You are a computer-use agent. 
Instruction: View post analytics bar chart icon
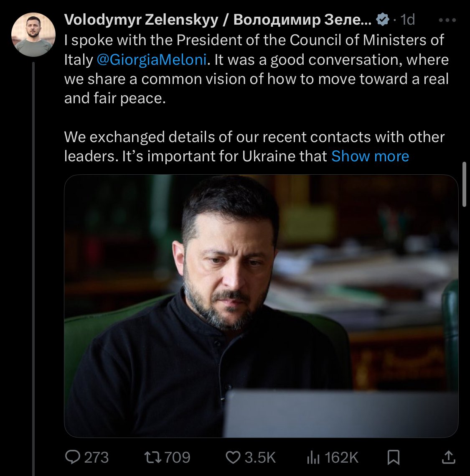pos(313,457)
